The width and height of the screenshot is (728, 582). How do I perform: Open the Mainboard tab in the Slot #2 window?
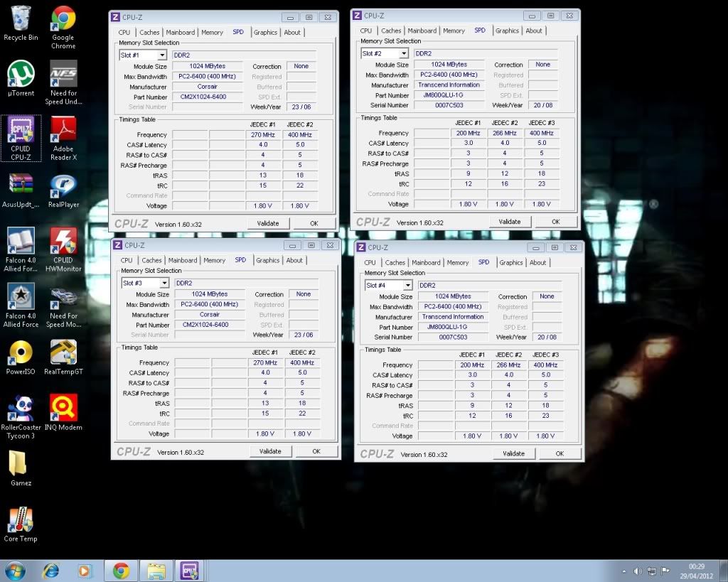click(x=422, y=31)
